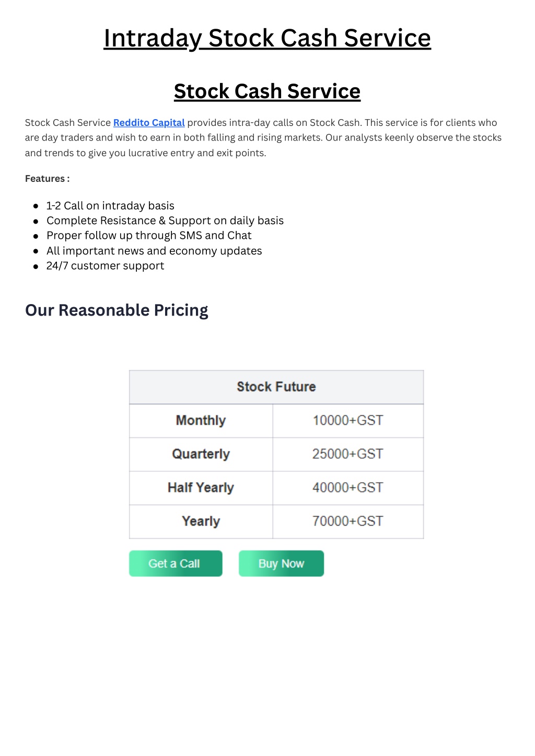Click the Yearly plan row label
Viewport: 535px width, 756px height.
click(x=201, y=521)
